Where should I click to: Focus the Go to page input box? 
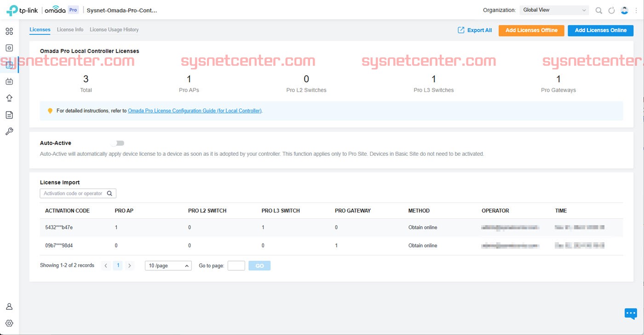[236, 266]
